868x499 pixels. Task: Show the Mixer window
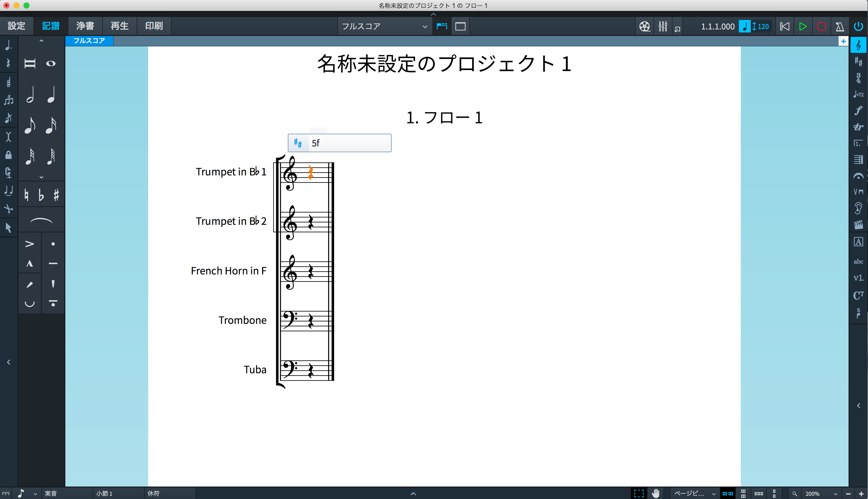pyautogui.click(x=663, y=26)
